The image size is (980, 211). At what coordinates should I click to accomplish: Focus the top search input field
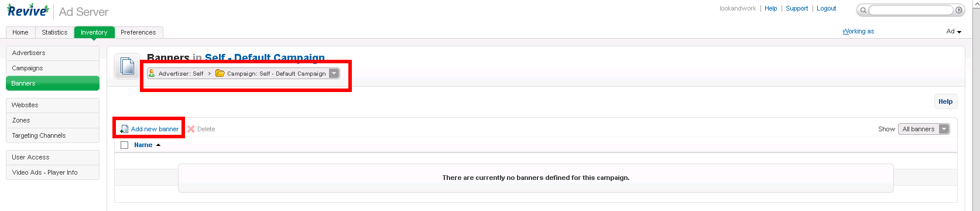(x=910, y=10)
